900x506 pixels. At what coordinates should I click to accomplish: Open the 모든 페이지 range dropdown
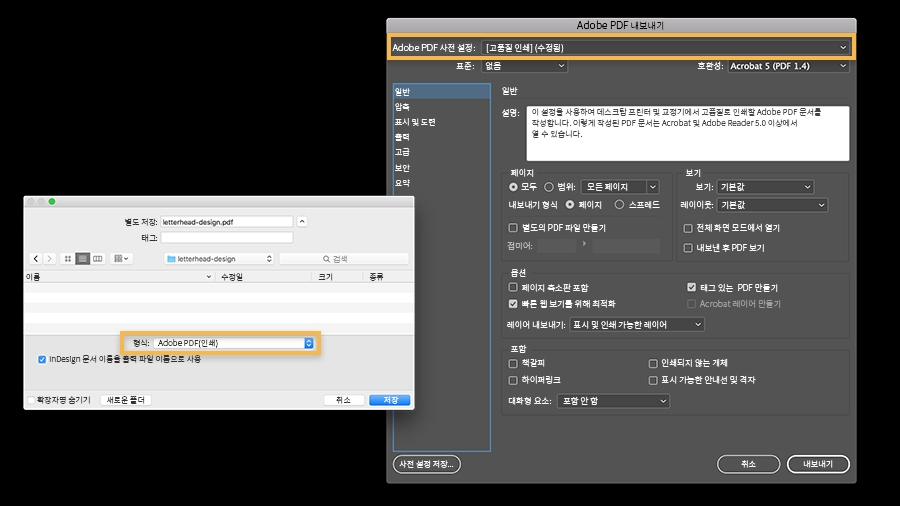pyautogui.click(x=620, y=187)
